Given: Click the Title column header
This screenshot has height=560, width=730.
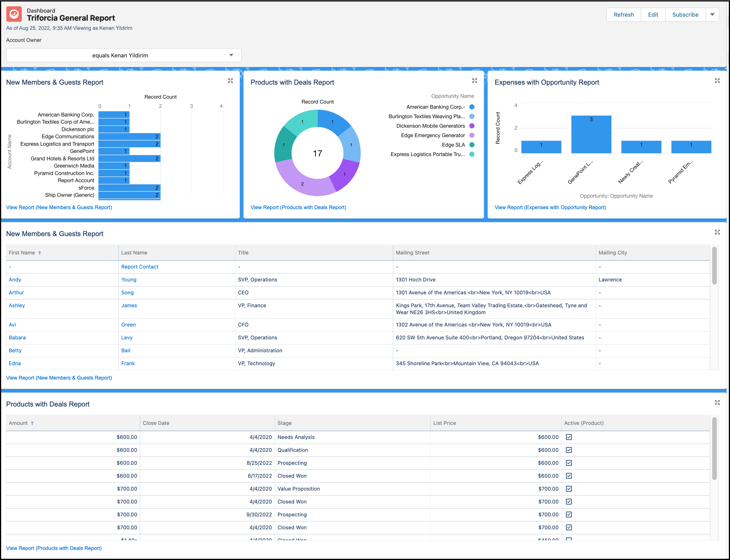Looking at the screenshot, I should pyautogui.click(x=314, y=253).
